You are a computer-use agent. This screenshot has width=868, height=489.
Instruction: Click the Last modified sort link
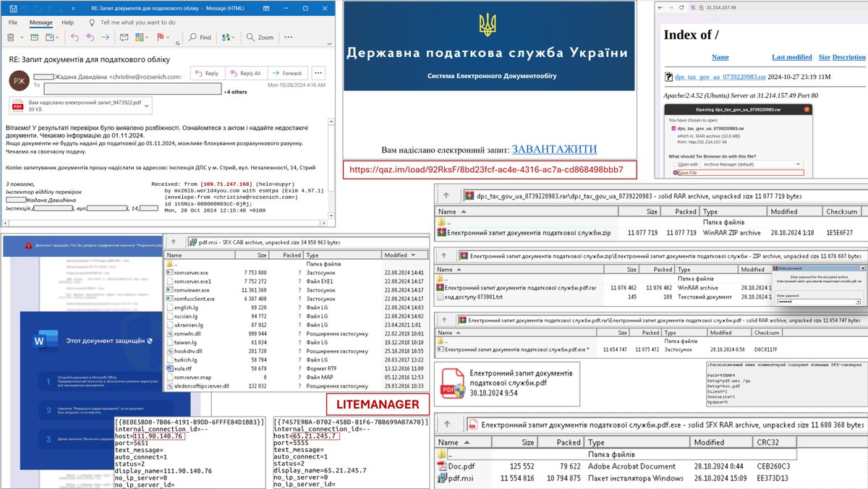[791, 57]
